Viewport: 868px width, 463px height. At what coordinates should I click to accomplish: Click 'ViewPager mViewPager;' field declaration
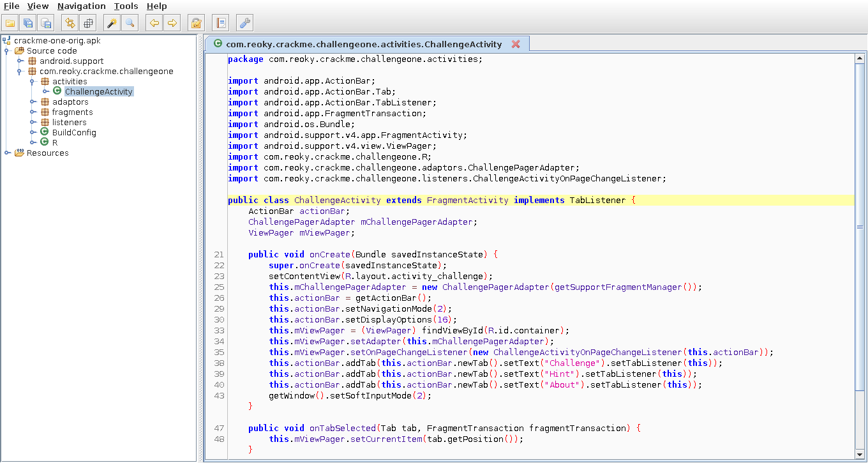[x=301, y=232]
